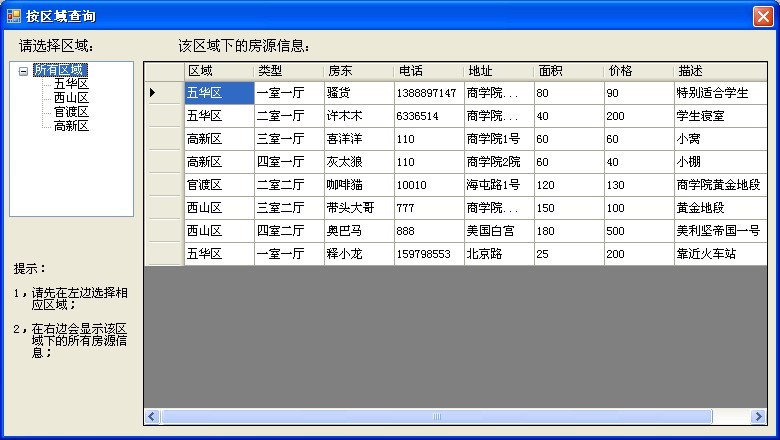Image resolution: width=780 pixels, height=440 pixels.
Task: Click the type cell 三室二厅
Action: [289, 208]
